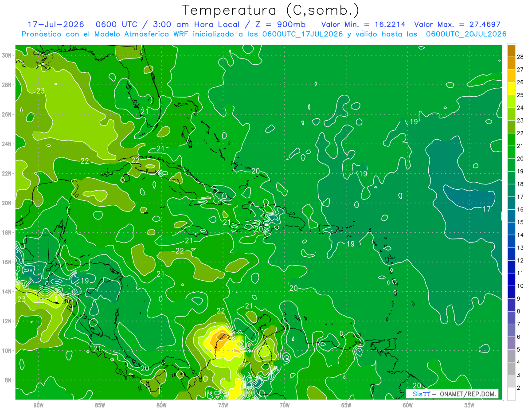Select the 55W longitude label

[469, 406]
